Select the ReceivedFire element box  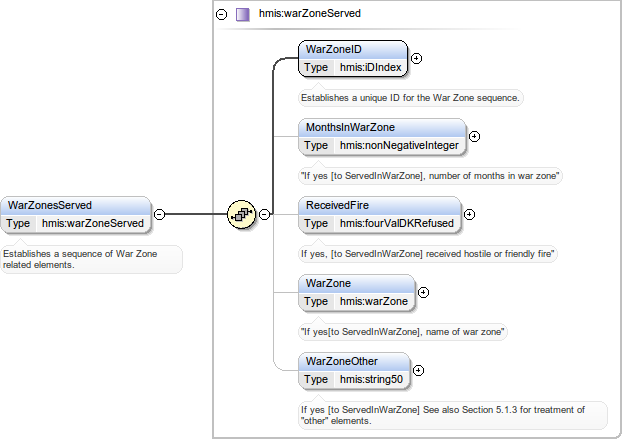click(x=380, y=205)
